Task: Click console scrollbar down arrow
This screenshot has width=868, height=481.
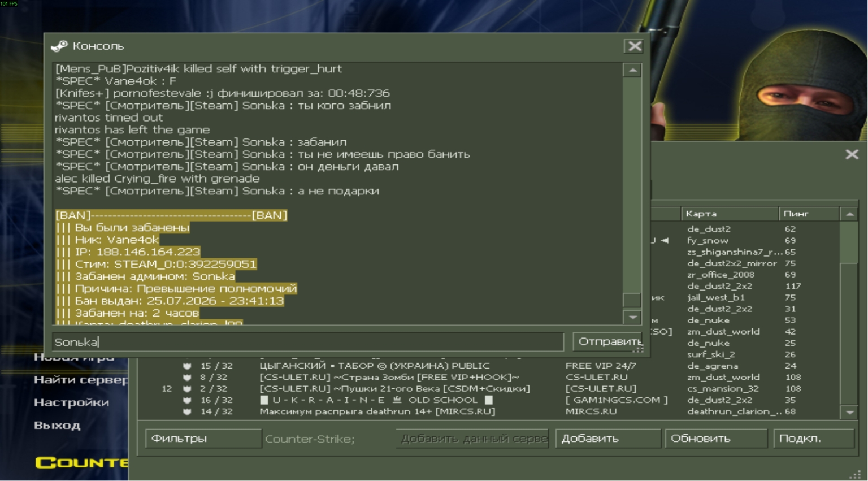Action: click(x=632, y=317)
